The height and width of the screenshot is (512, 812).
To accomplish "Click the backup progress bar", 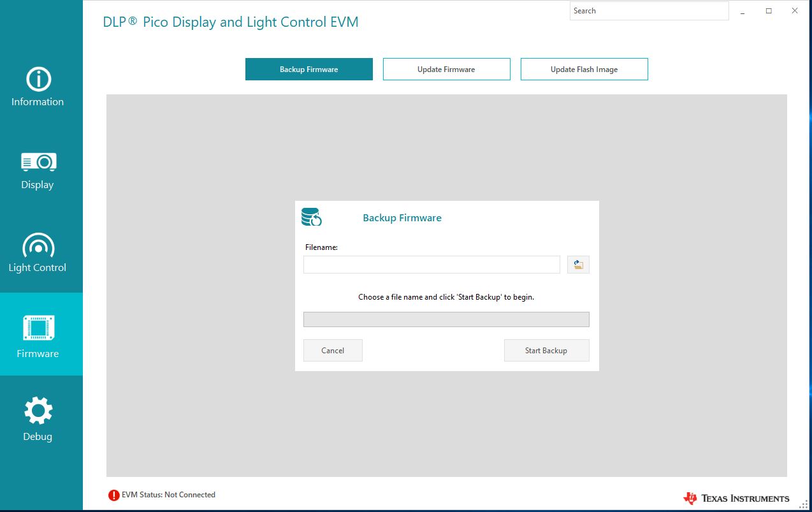I will (x=446, y=319).
